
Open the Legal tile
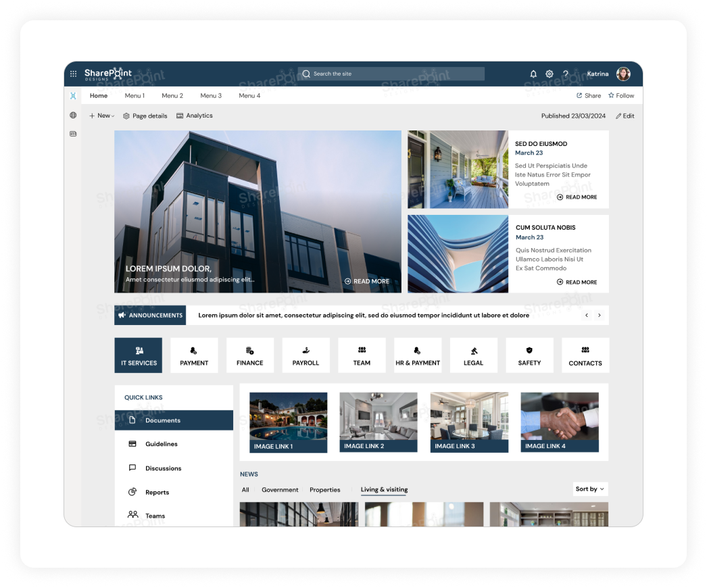click(x=473, y=356)
